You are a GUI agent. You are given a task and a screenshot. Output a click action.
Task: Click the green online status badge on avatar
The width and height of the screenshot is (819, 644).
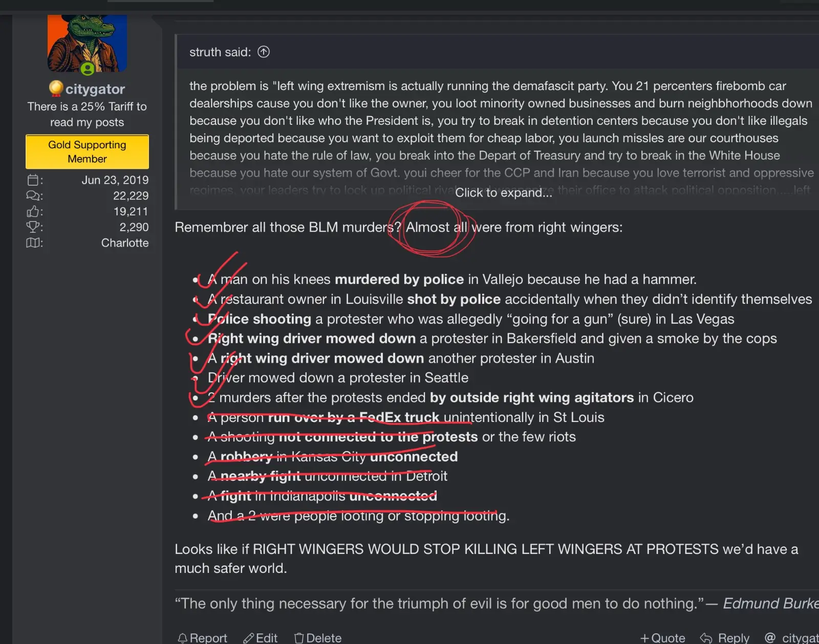tap(88, 68)
